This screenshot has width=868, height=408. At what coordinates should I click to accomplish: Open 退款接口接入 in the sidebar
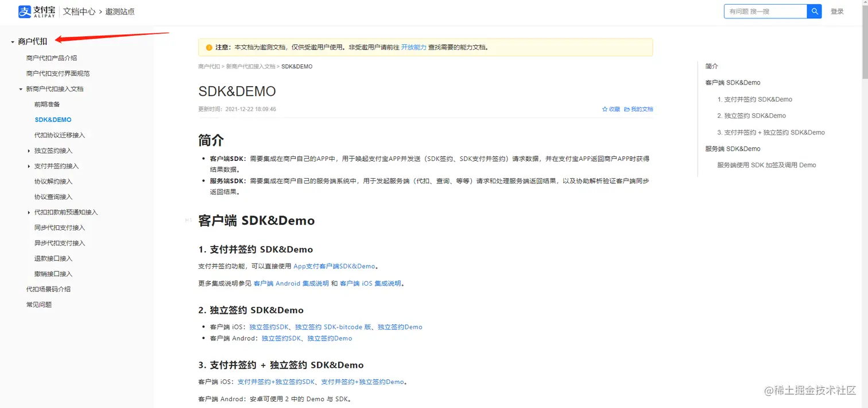point(53,259)
